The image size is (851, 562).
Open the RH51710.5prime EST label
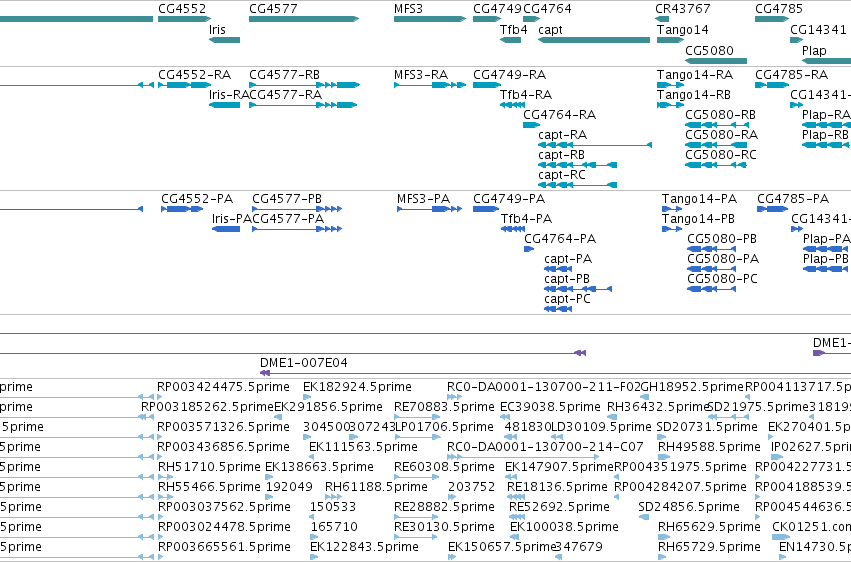click(209, 467)
